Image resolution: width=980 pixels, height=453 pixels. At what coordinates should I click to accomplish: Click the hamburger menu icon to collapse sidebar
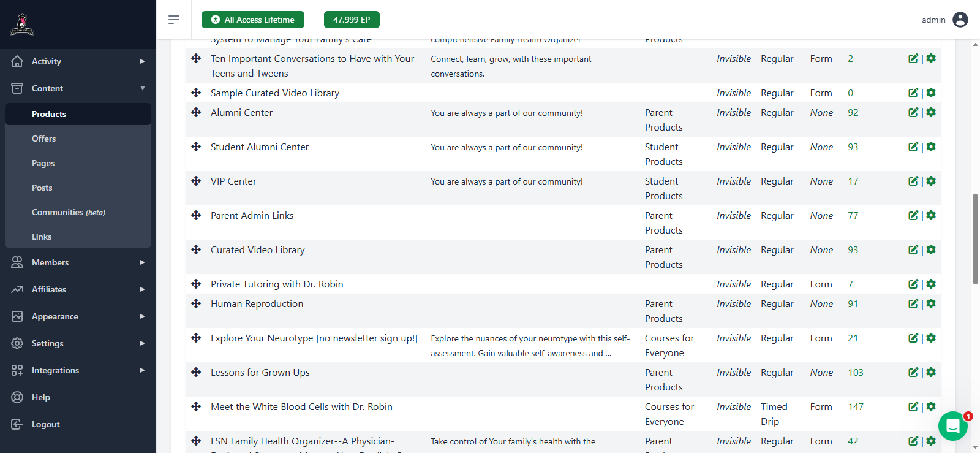[174, 20]
